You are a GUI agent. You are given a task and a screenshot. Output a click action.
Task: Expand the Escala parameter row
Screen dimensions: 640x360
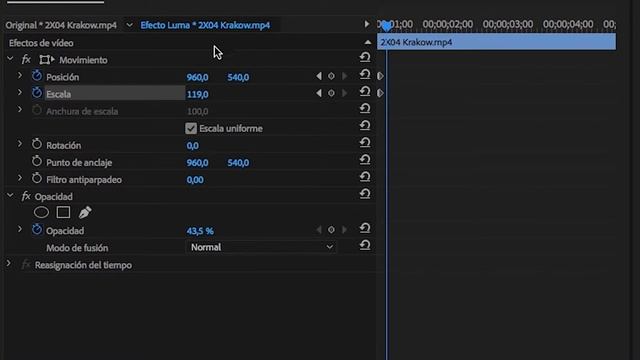click(20, 93)
